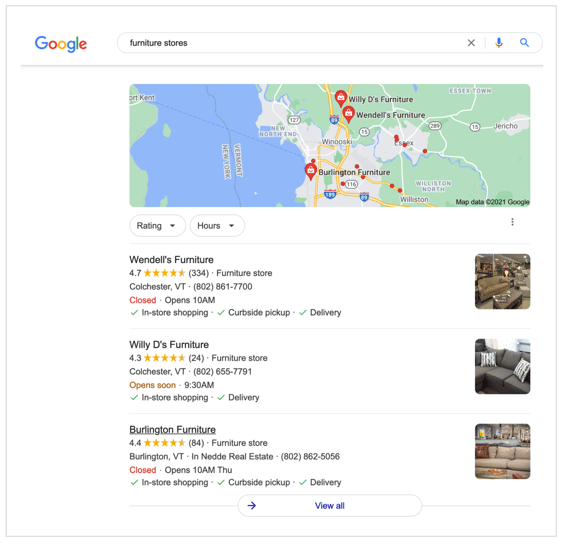The width and height of the screenshot is (562, 544).
Task: Open the Willy D's Furniture listing title
Action: tap(169, 344)
